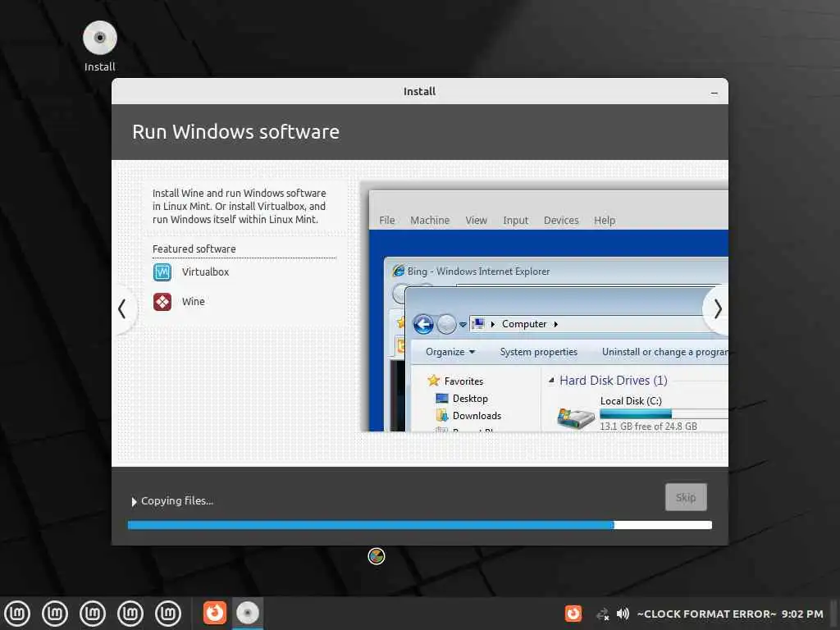Select the Install disc taskbar window button
Image resolution: width=840 pixels, height=630 pixels.
pos(248,613)
